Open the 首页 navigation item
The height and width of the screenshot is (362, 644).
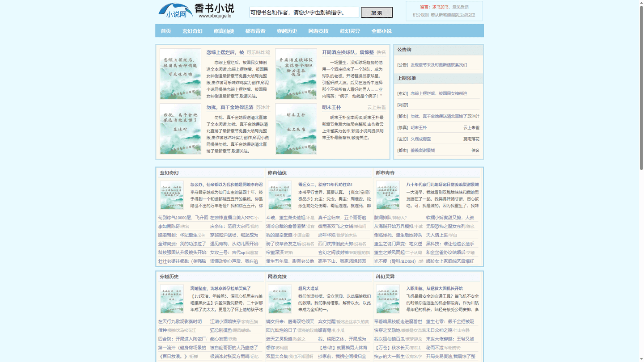(166, 31)
